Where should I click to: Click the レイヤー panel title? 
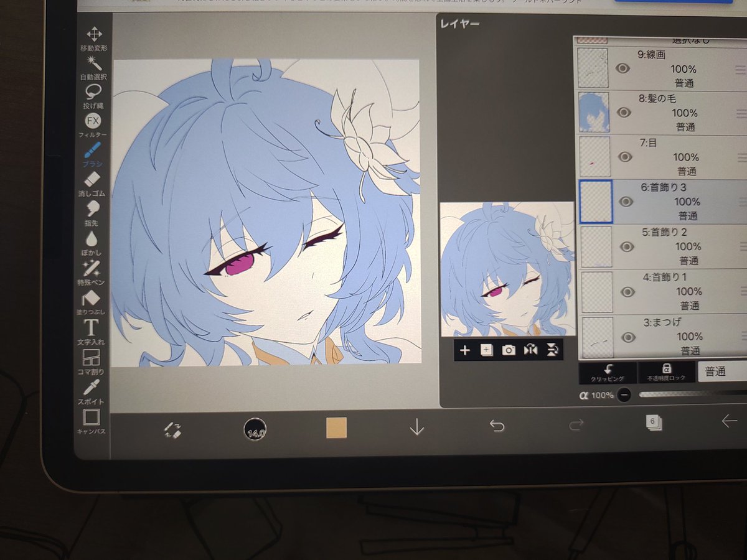point(460,24)
